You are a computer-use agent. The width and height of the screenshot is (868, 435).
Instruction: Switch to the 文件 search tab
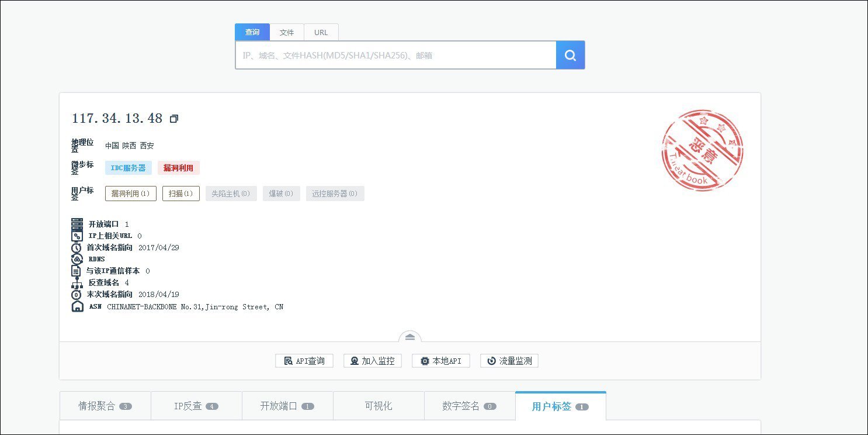286,33
